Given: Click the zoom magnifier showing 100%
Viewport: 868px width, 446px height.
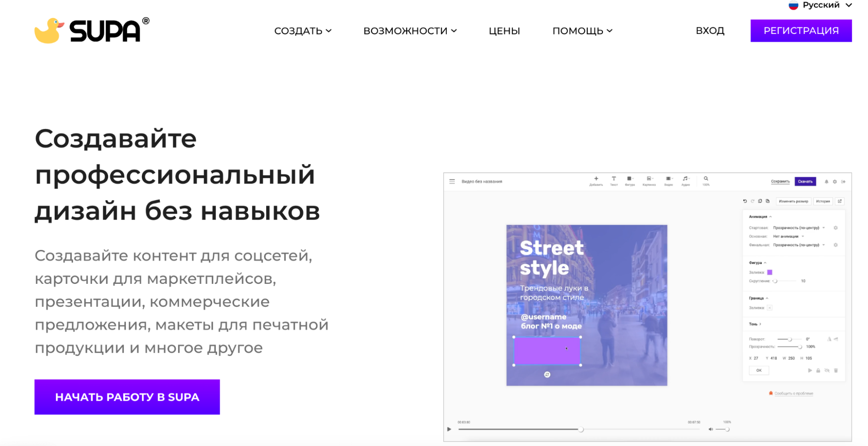Looking at the screenshot, I should click(706, 181).
